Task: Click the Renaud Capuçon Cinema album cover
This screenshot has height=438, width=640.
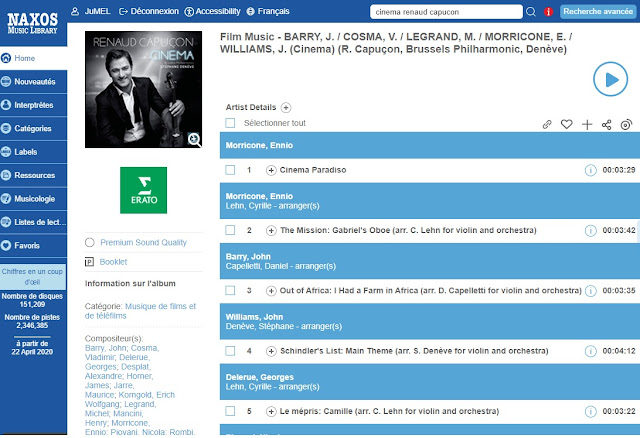Action: (x=143, y=89)
